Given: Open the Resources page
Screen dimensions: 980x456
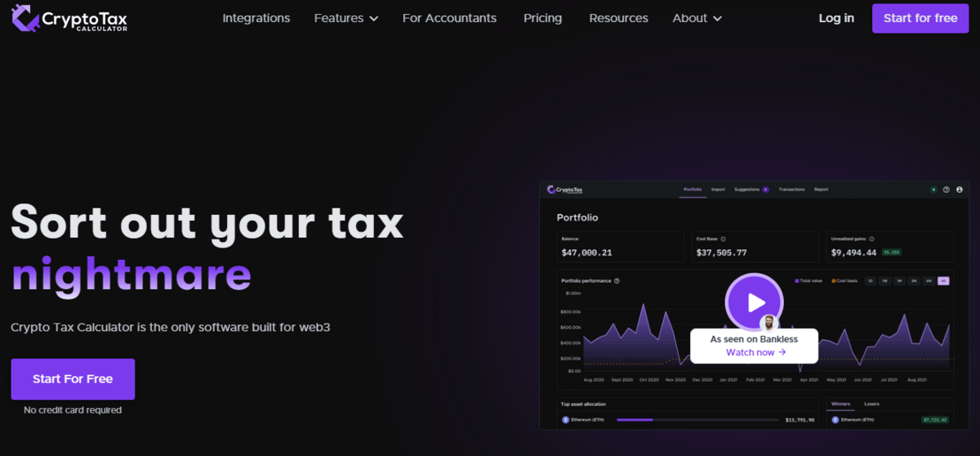Looking at the screenshot, I should pyautogui.click(x=618, y=18).
